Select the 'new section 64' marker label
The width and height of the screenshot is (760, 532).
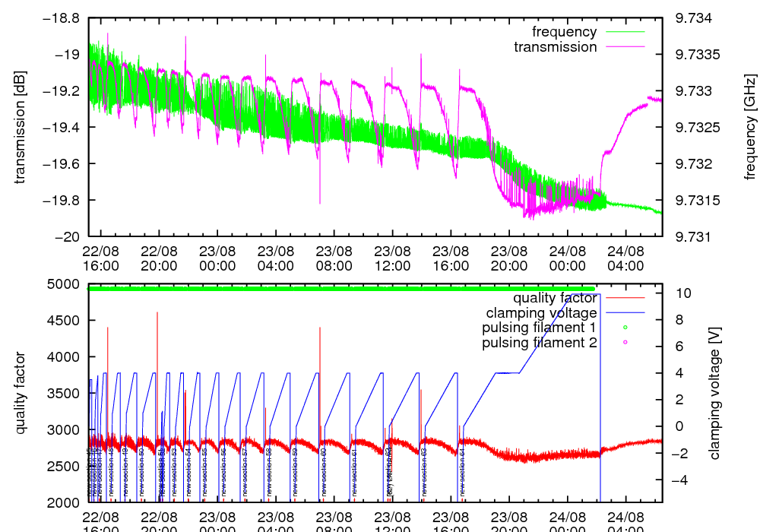pos(462,472)
